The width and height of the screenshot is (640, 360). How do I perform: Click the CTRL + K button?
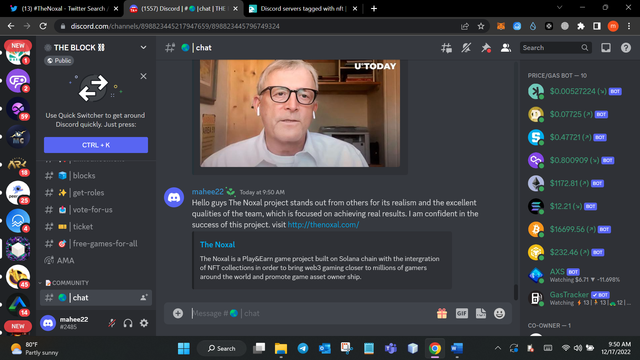(x=96, y=145)
